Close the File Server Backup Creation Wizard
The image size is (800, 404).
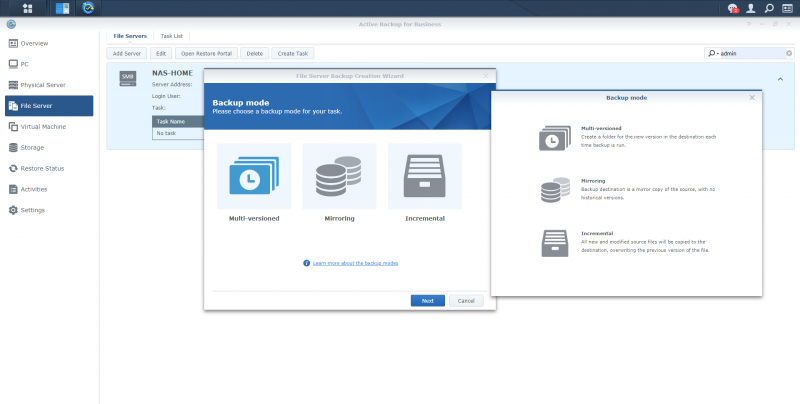486,75
